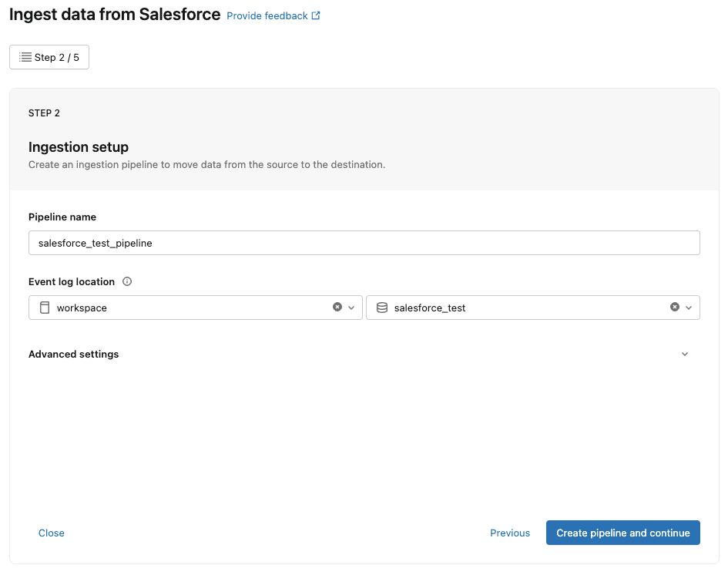
Task: Click the chevron beside Advanced settings
Action: pos(685,354)
